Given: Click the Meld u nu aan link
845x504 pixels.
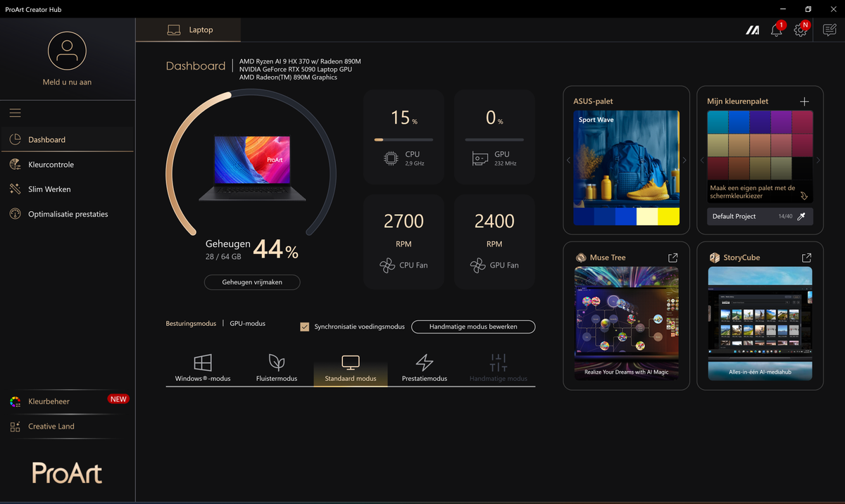Looking at the screenshot, I should [x=67, y=82].
